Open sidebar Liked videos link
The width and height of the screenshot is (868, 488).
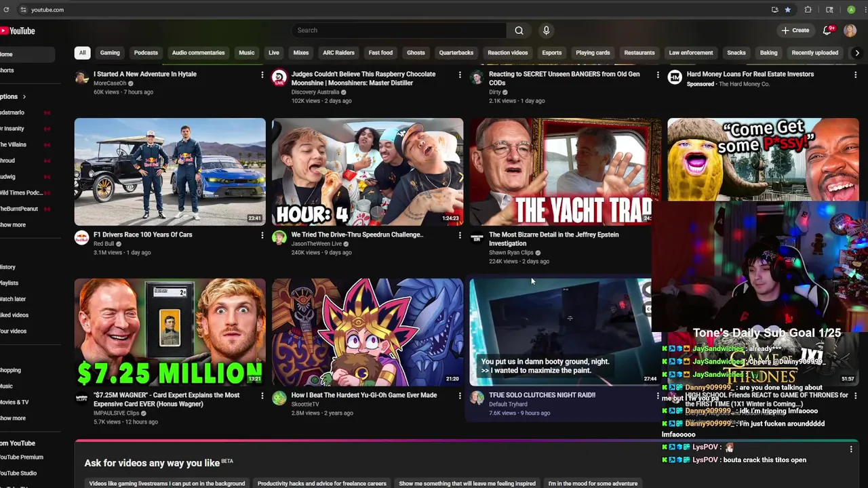[14, 315]
